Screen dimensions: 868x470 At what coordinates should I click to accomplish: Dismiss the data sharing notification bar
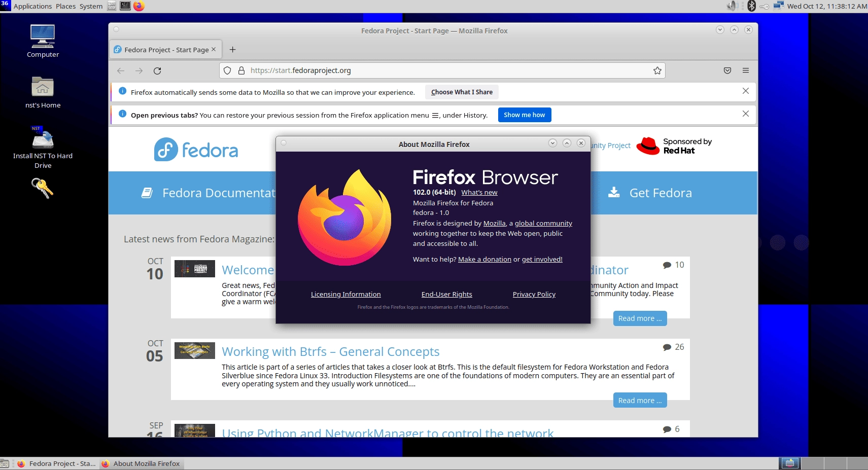[x=746, y=91]
